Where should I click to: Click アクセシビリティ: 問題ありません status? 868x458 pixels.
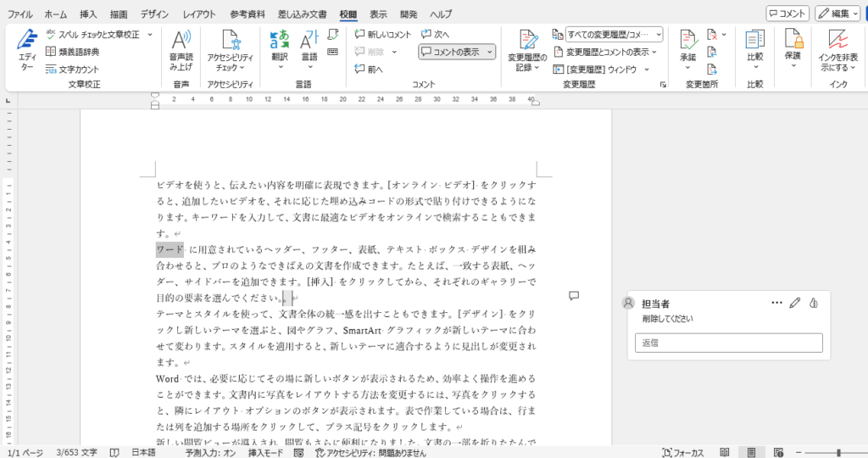[x=371, y=452]
